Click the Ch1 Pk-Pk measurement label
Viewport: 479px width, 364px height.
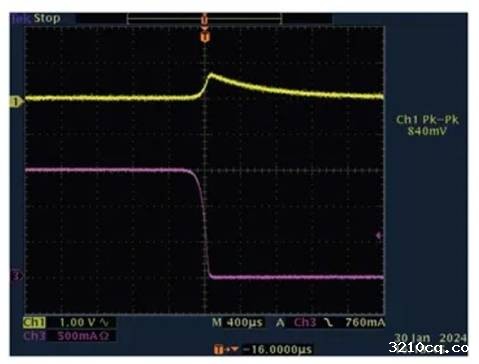coord(427,120)
